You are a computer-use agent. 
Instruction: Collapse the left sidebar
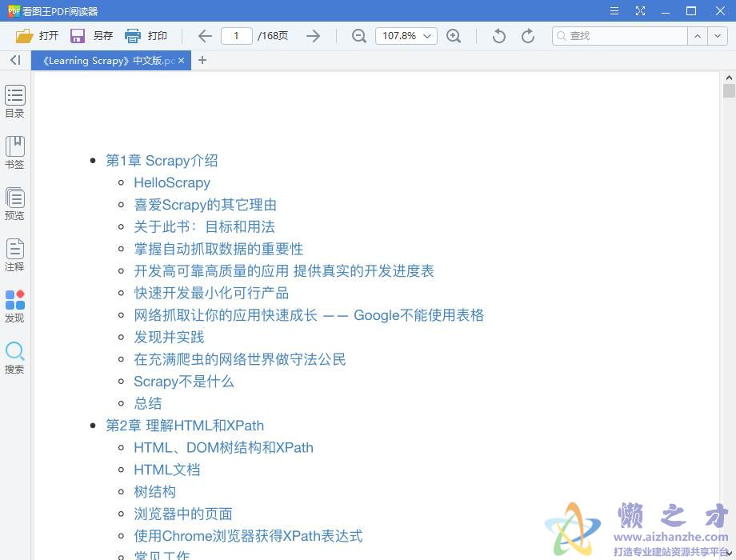pos(15,60)
